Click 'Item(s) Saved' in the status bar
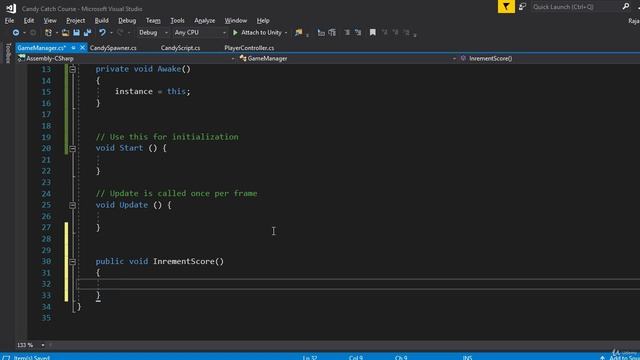This screenshot has height=360, width=640. (x=31, y=358)
